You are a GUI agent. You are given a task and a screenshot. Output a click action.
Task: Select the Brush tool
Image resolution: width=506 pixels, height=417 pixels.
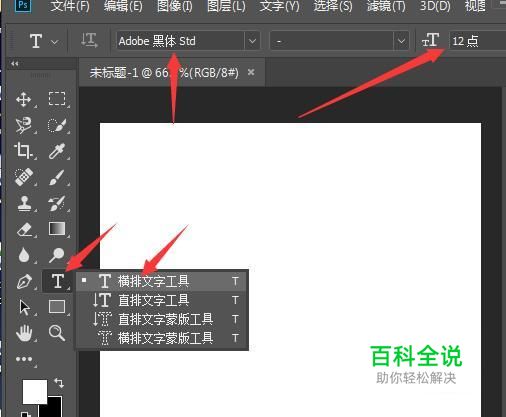[57, 177]
